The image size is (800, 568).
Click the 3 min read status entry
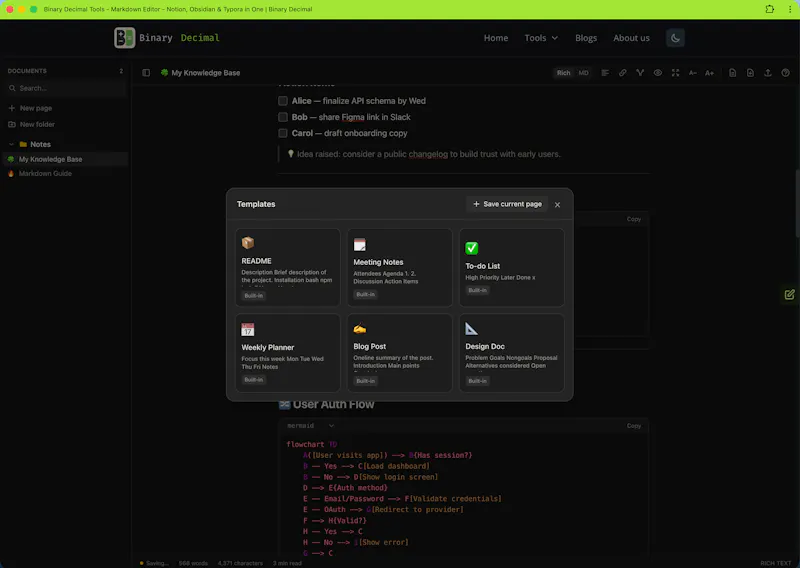[x=287, y=563]
